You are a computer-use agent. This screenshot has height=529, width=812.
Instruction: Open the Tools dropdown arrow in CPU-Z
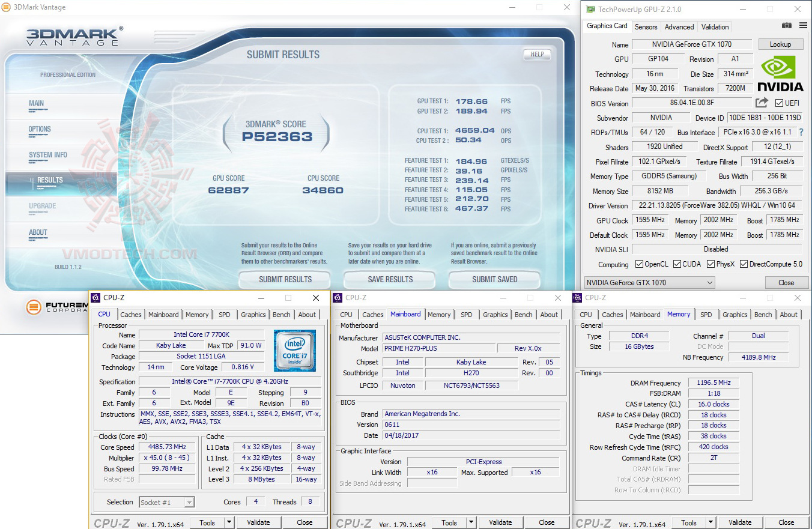[230, 522]
